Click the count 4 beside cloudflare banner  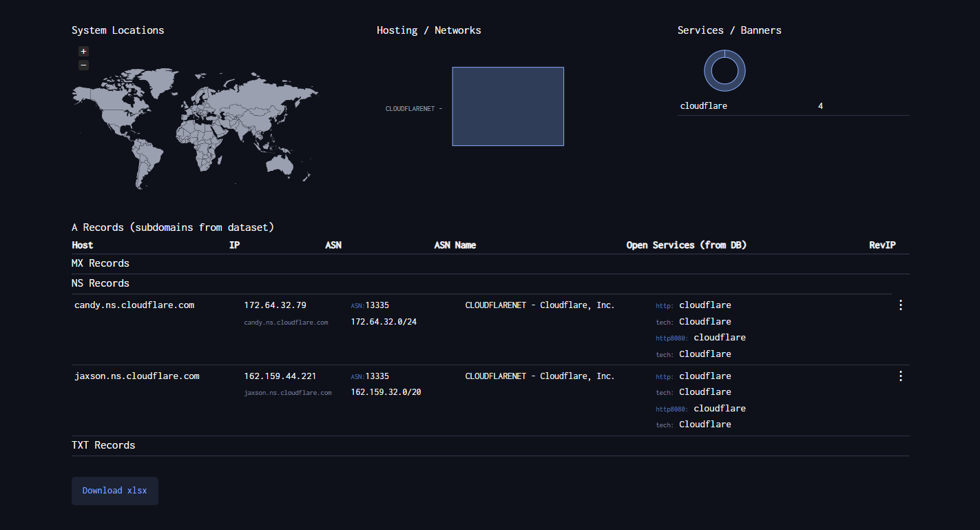click(x=820, y=106)
